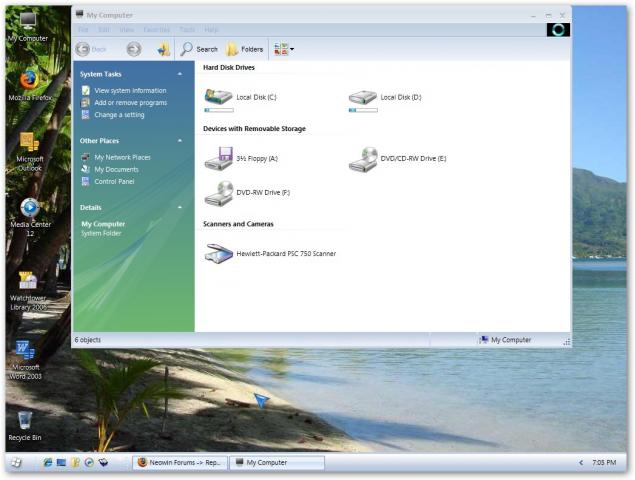Open the Start menu orb
The width and height of the screenshot is (635, 480).
point(16,463)
